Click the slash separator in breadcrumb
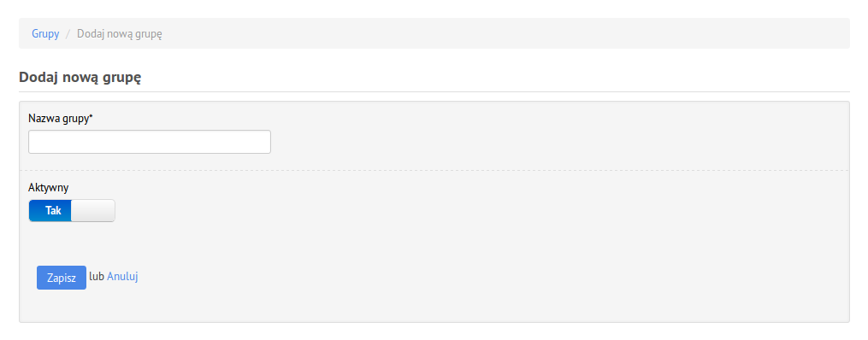 coord(68,33)
